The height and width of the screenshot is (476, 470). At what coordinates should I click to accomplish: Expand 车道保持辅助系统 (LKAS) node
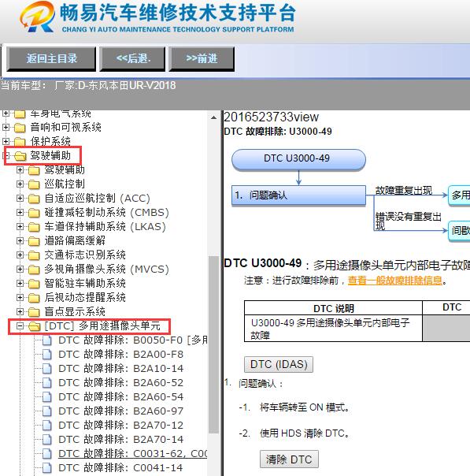[x=20, y=226]
